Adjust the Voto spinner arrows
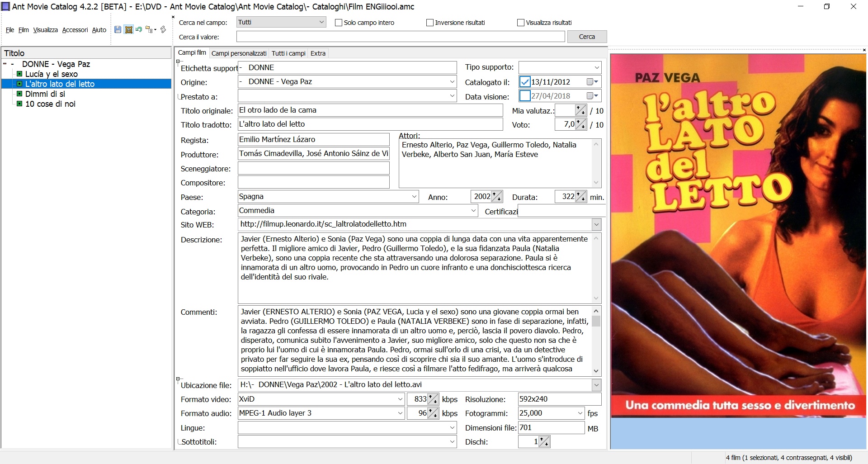Viewport: 868px width, 464px height. [x=581, y=124]
